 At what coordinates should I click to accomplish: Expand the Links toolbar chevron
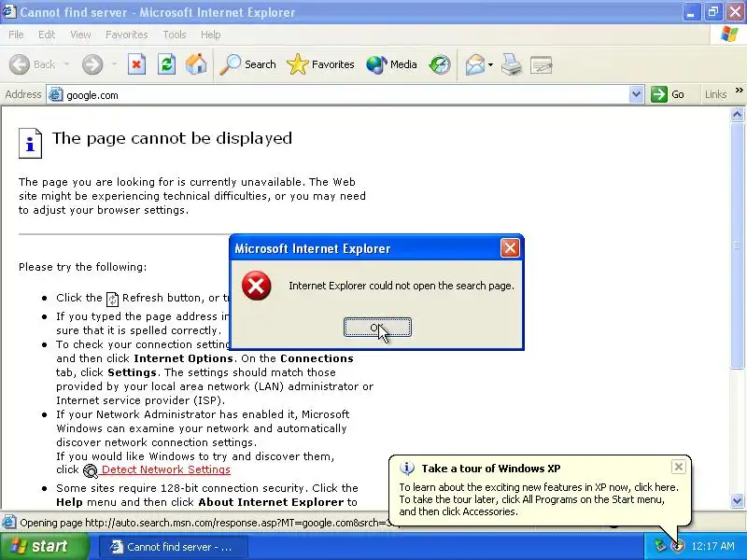[x=739, y=90]
